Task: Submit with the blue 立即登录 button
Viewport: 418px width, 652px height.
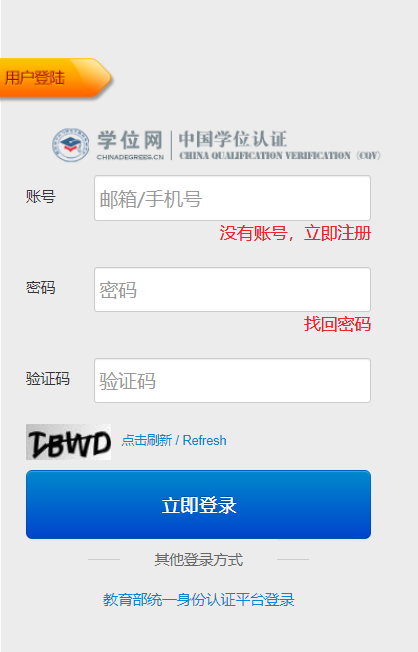Action: [x=198, y=504]
